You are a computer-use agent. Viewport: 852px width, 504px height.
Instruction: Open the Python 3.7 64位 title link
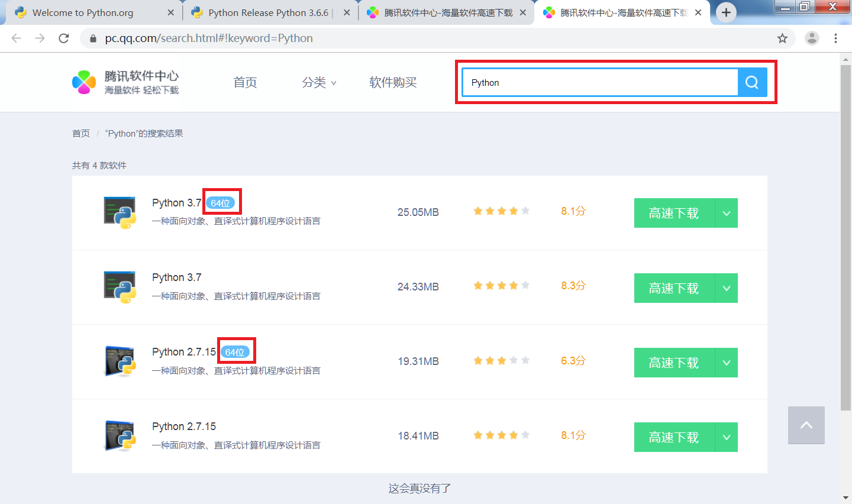pyautogui.click(x=176, y=203)
